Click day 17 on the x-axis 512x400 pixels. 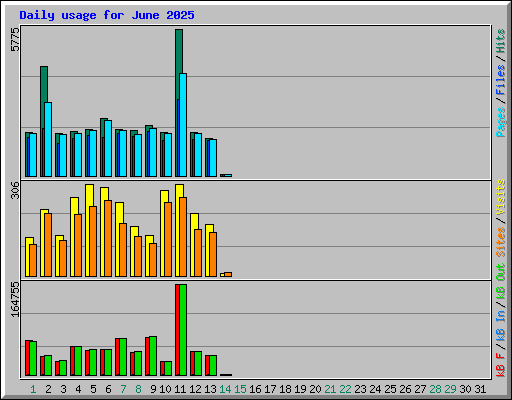click(270, 389)
